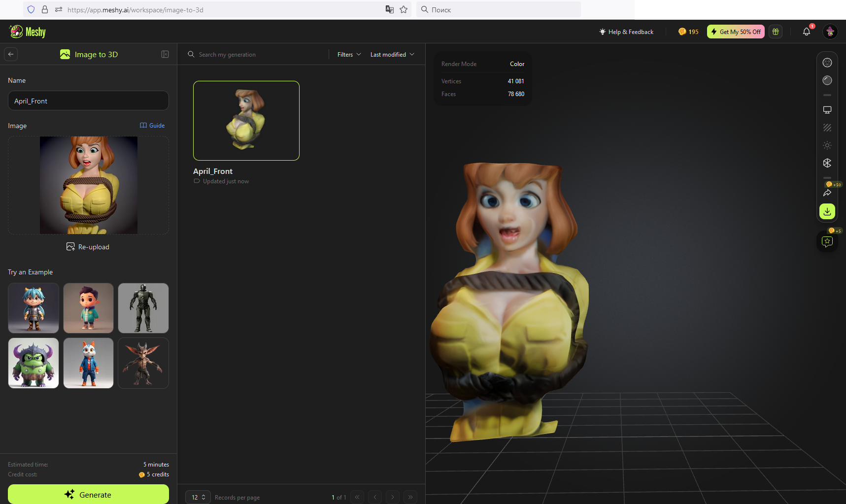This screenshot has width=846, height=504.
Task: Toggle the diagonal stripes background option
Action: (827, 128)
